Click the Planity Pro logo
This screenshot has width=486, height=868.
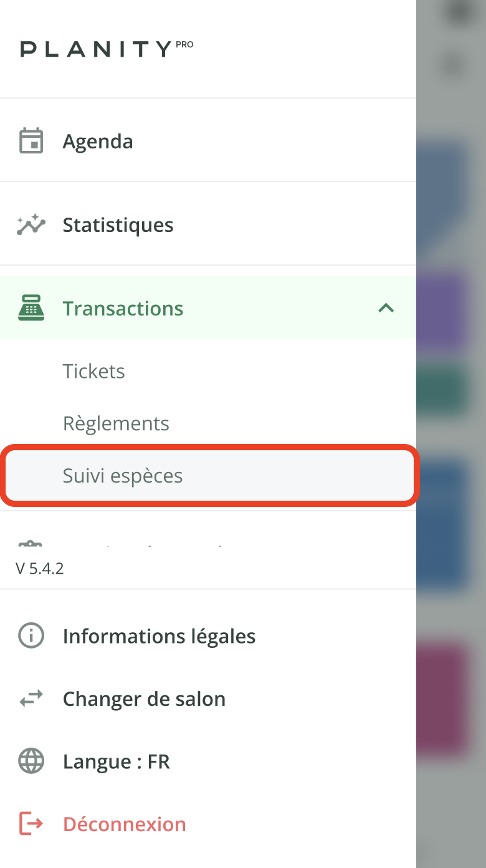click(x=107, y=49)
